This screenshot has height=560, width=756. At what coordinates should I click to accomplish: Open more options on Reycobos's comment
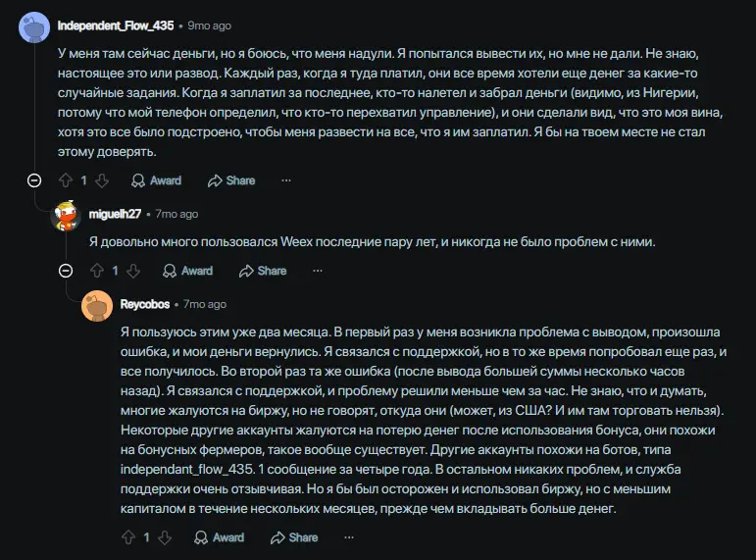[x=349, y=537]
